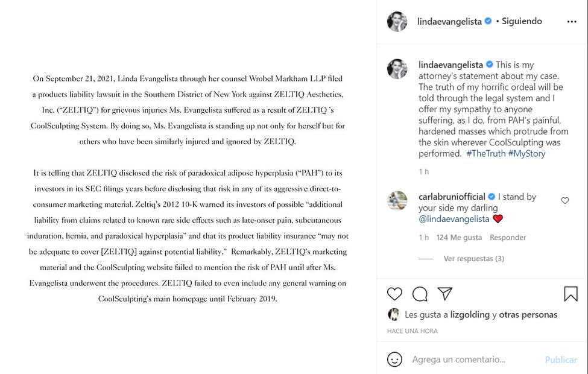Open the three-dot more options menu
This screenshot has height=374, width=588.
pos(571,22)
